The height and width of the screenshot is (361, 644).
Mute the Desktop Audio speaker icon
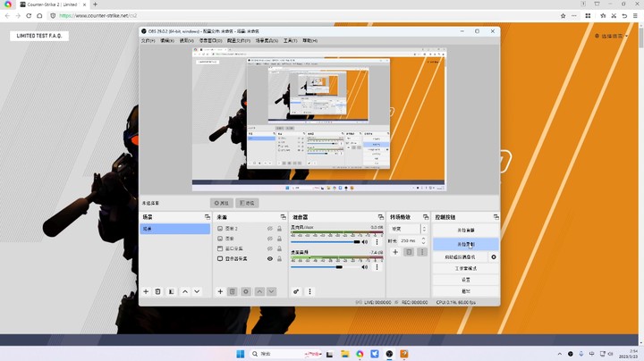pyautogui.click(x=365, y=267)
